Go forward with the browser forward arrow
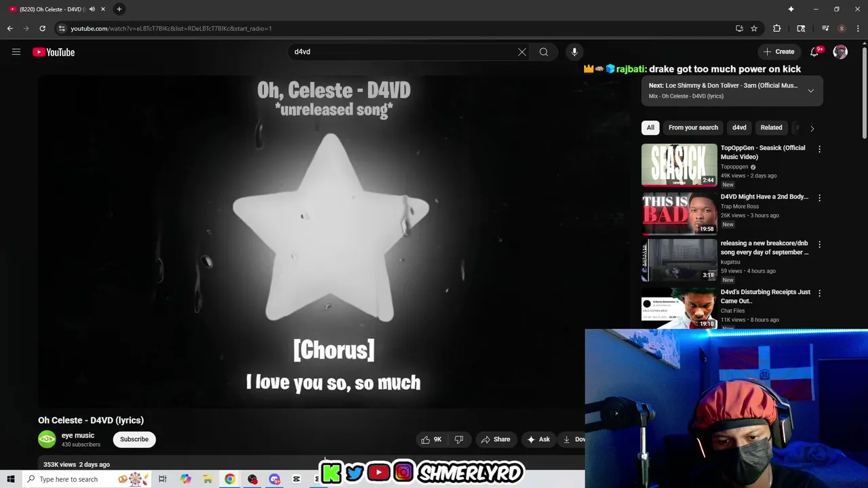The image size is (868, 488). click(x=26, y=28)
